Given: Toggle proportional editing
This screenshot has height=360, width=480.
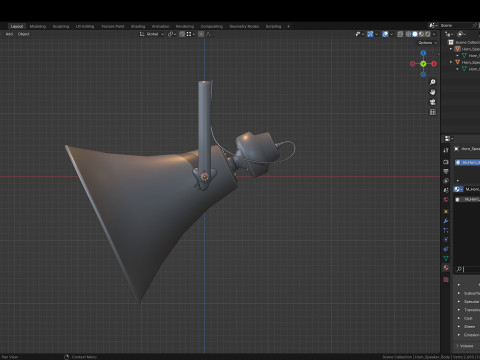Looking at the screenshot, I should coord(201,34).
